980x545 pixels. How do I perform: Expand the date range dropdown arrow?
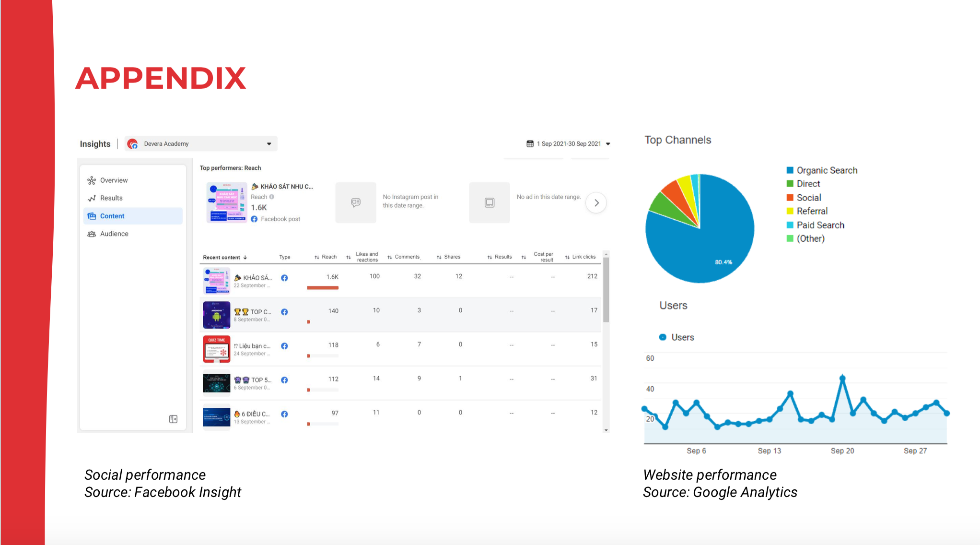click(x=608, y=144)
